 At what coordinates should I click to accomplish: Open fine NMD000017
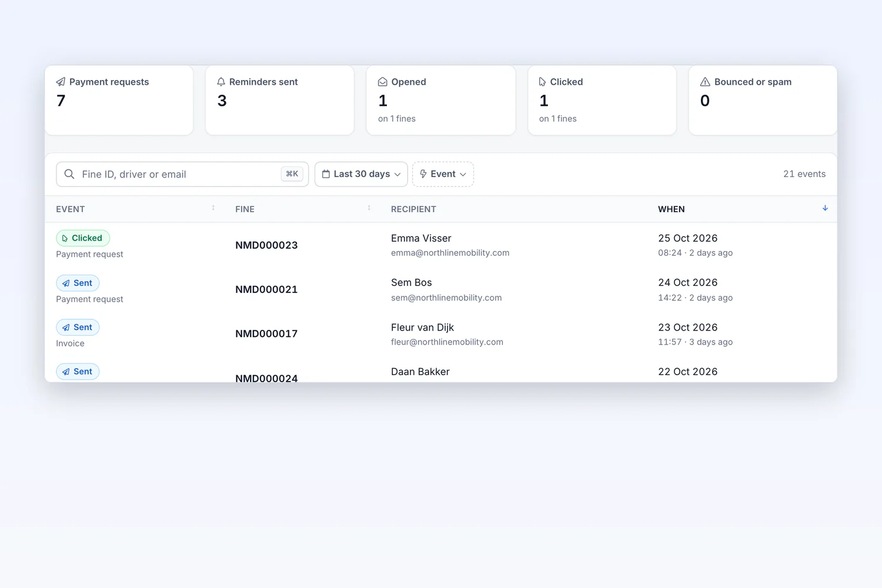pyautogui.click(x=266, y=333)
